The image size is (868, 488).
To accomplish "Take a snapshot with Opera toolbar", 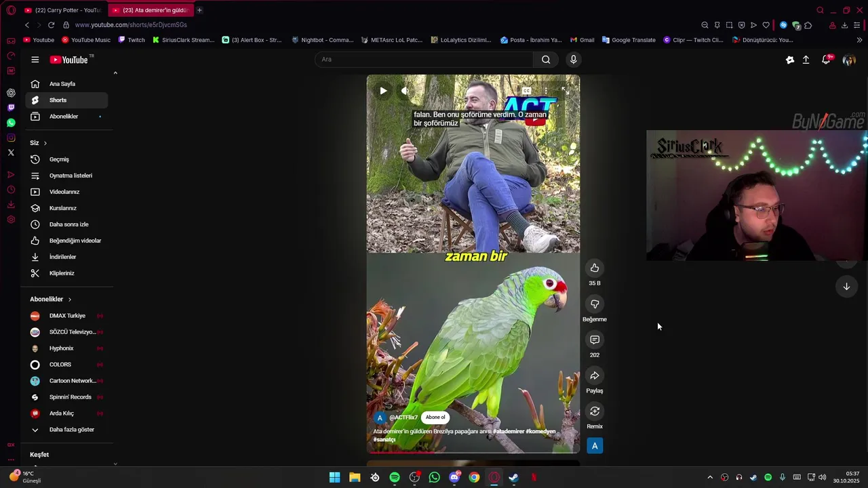I will pos(729,25).
